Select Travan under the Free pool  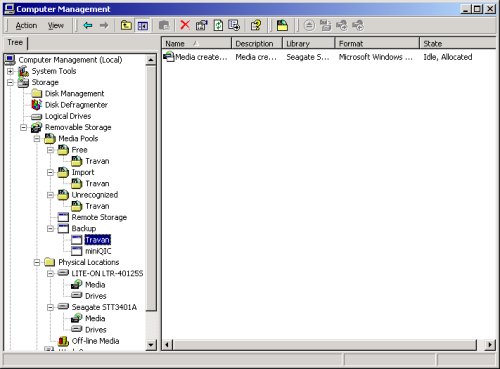coord(97,161)
